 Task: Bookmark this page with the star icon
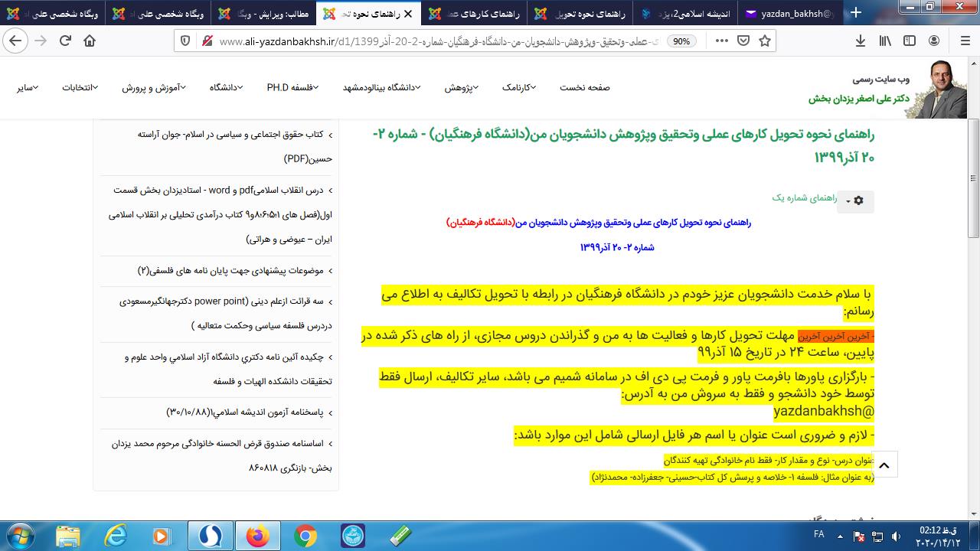[x=766, y=41]
